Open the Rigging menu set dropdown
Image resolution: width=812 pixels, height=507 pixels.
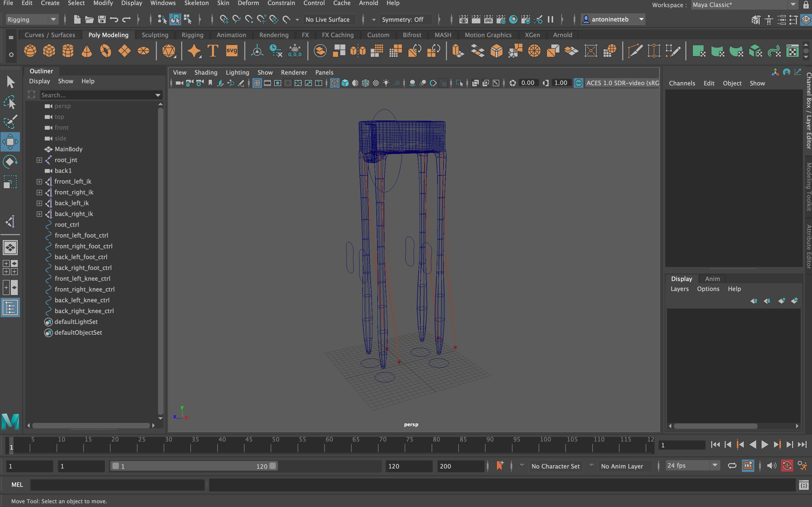[32, 19]
